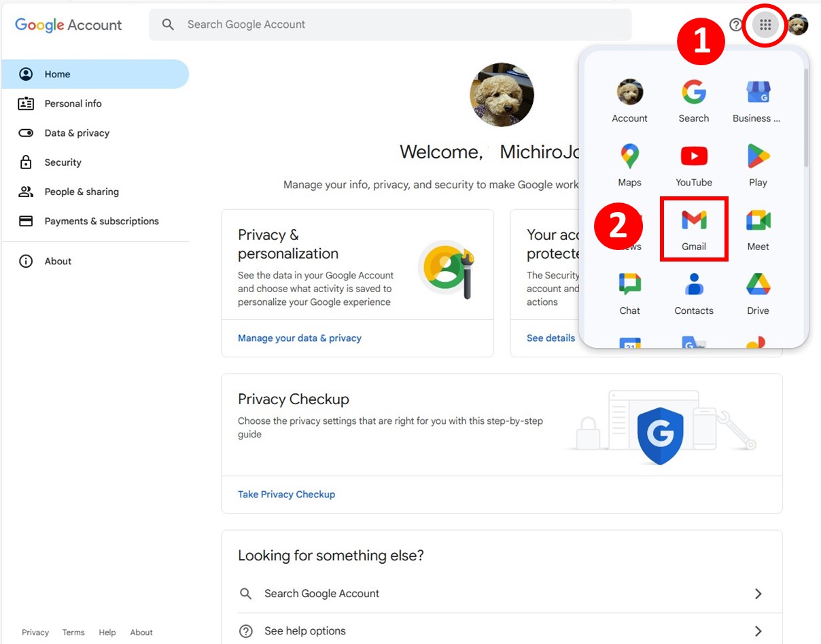Open Meet app in launcher
The width and height of the screenshot is (821, 644).
758,230
